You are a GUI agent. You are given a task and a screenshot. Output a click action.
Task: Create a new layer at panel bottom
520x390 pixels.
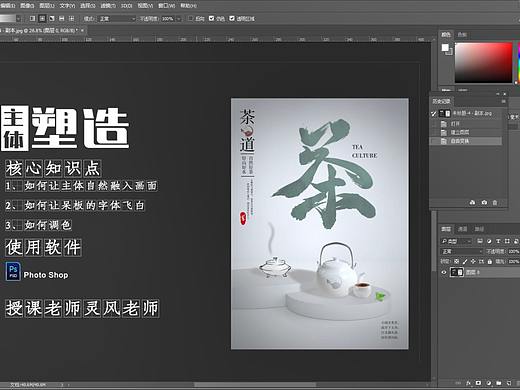(509, 383)
